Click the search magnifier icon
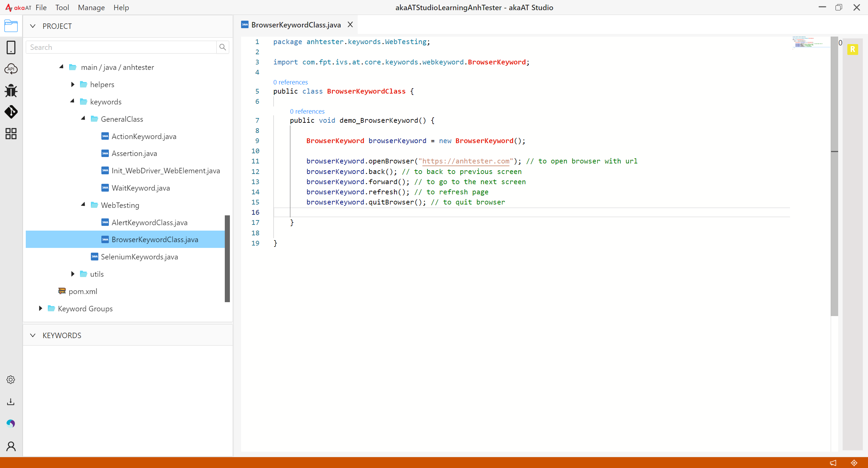868x468 pixels. pos(223,47)
